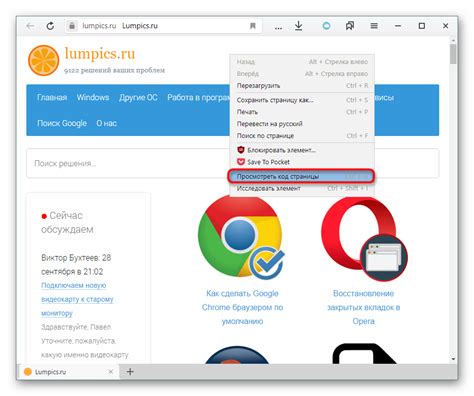Maximize the browser window

422,26
